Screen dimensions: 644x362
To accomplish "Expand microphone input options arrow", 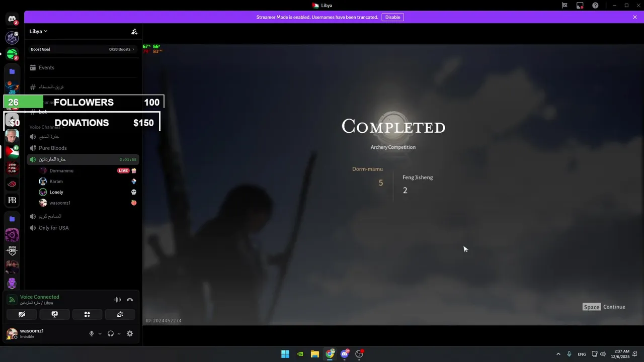I will coord(100,333).
